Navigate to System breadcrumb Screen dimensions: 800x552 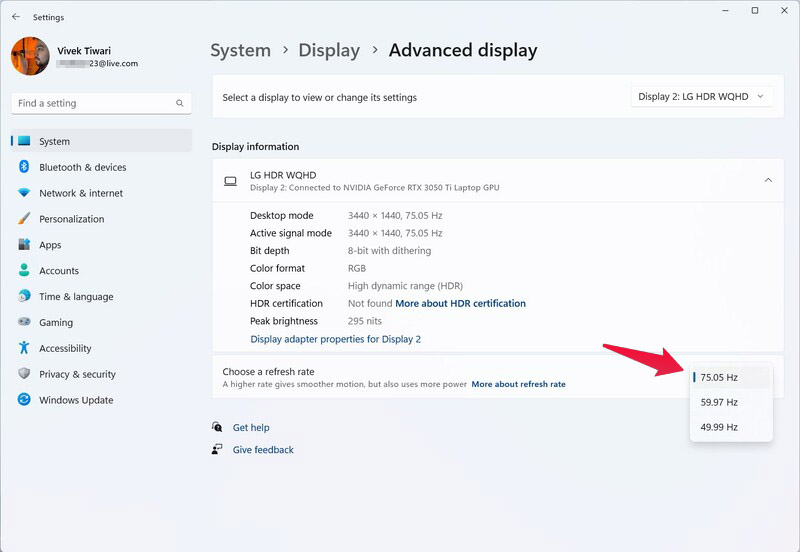240,50
